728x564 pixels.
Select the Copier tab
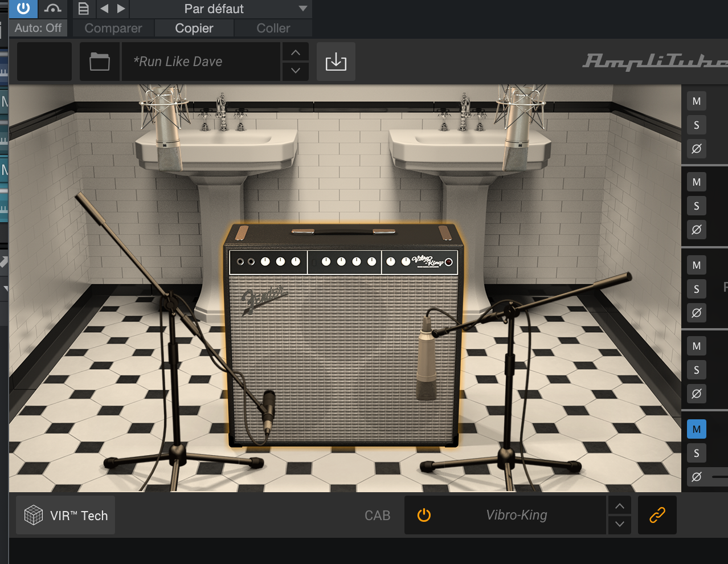(194, 28)
